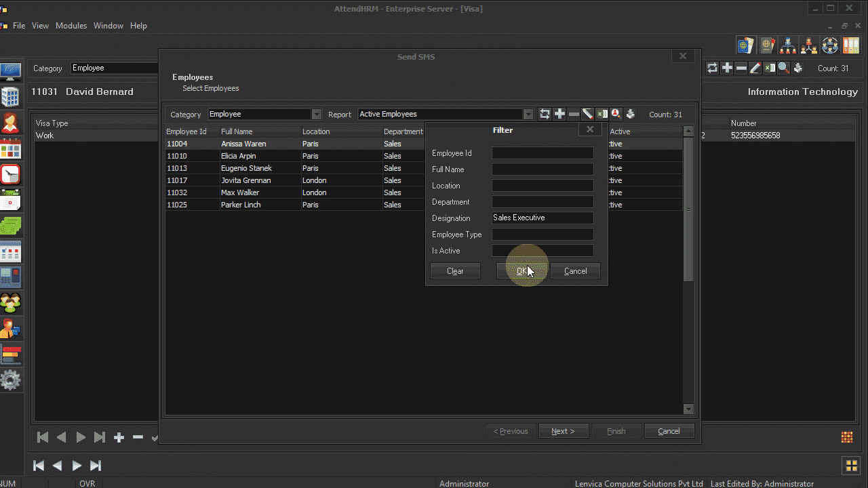
Task: Click the pencil edit icon in Visa toolbar
Action: [755, 68]
